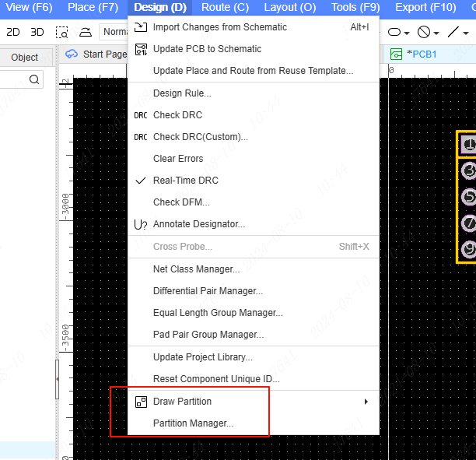The height and width of the screenshot is (460, 476).
Task: Switch to the PCB1 tab
Action: 425,54
